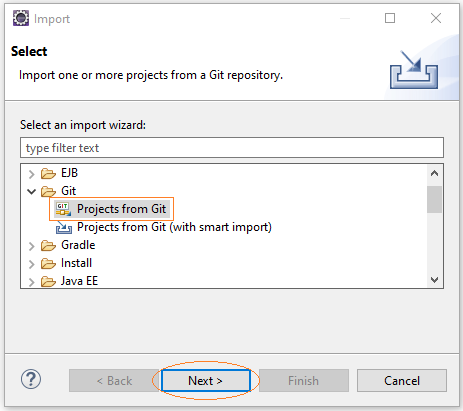The height and width of the screenshot is (411, 463).
Task: Click the wizard list scroll down arrow
Action: click(x=434, y=280)
